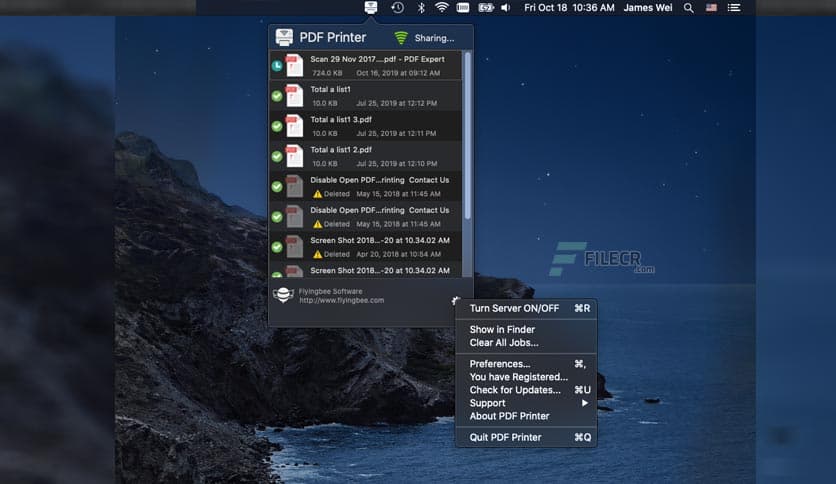Click green check beside Total a list1 2.pdf
The width and height of the screenshot is (836, 484).
277,157
